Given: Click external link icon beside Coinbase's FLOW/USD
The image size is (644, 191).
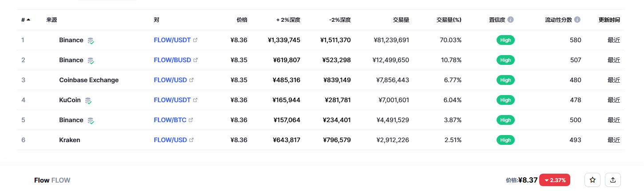Looking at the screenshot, I should pos(191,80).
